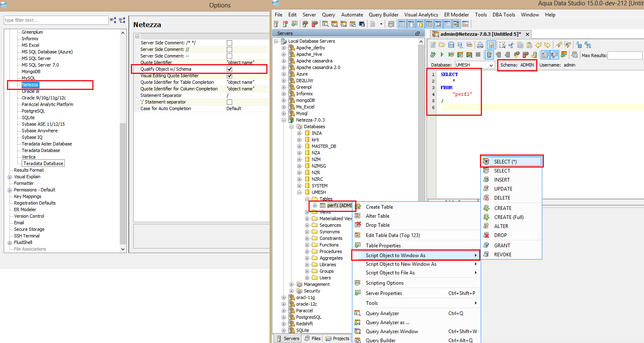Click the Connect plug icon in query toolbar

point(516,55)
